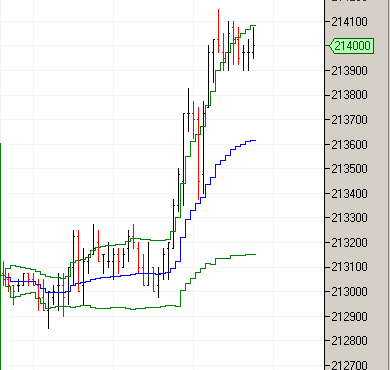Click the 213400 price axis label
Screen dimensions: 390x370
[349, 193]
